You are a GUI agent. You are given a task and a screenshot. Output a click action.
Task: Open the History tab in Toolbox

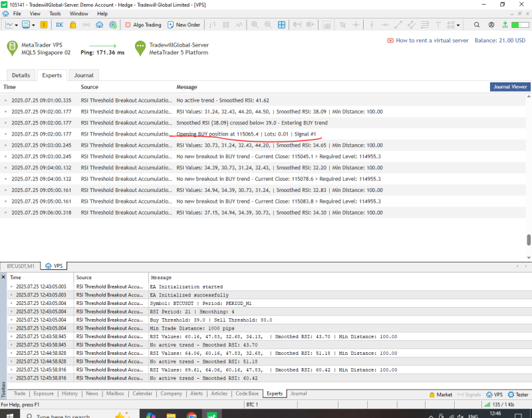coord(70,393)
